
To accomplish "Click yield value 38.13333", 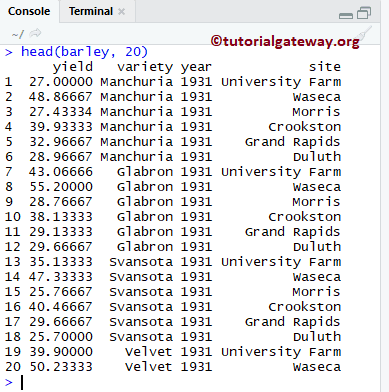I will (x=61, y=217).
